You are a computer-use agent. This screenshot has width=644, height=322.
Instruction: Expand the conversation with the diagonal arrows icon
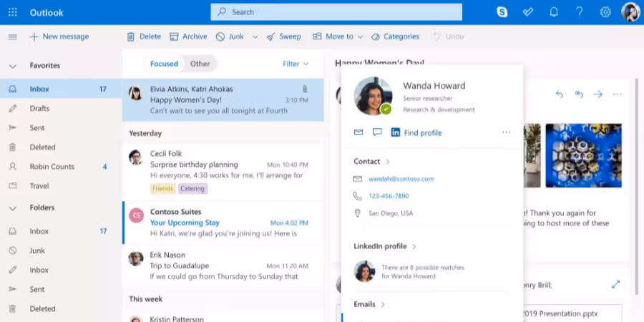(615, 284)
